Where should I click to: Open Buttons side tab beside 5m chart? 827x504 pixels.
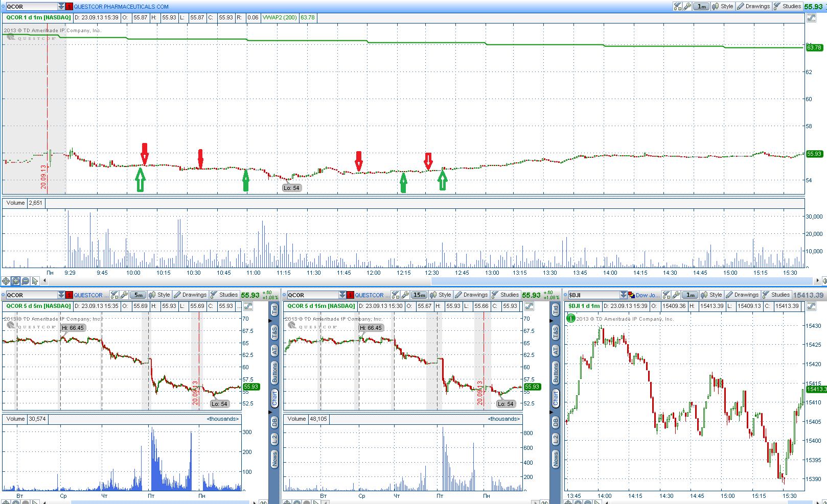[274, 373]
